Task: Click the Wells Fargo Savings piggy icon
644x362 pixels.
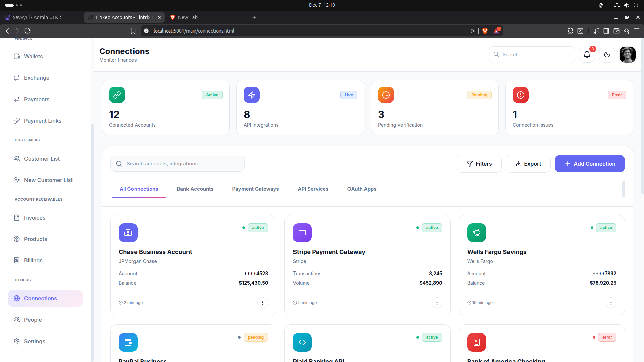Action: click(476, 233)
